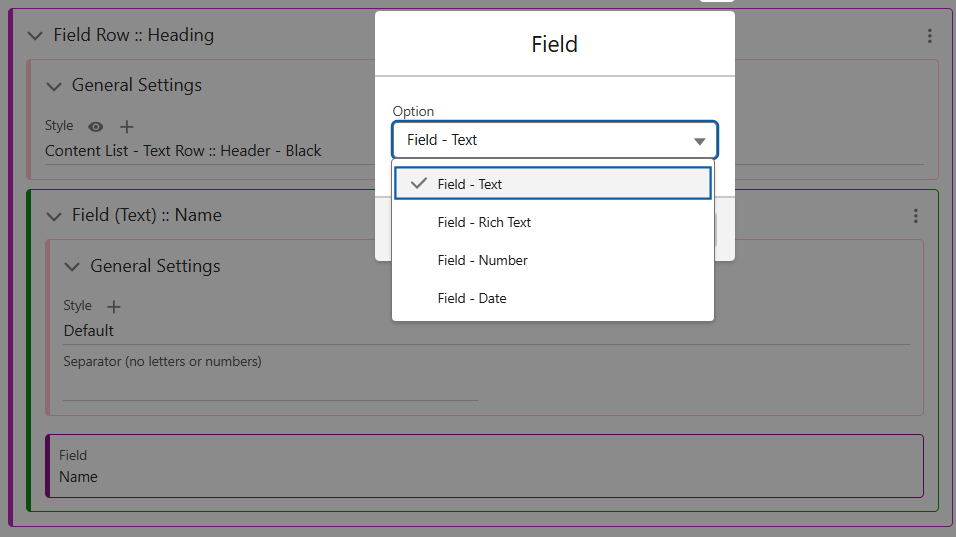Image resolution: width=956 pixels, height=537 pixels.
Task: Collapse General Settings under Field Row :: Heading
Action: (54, 86)
